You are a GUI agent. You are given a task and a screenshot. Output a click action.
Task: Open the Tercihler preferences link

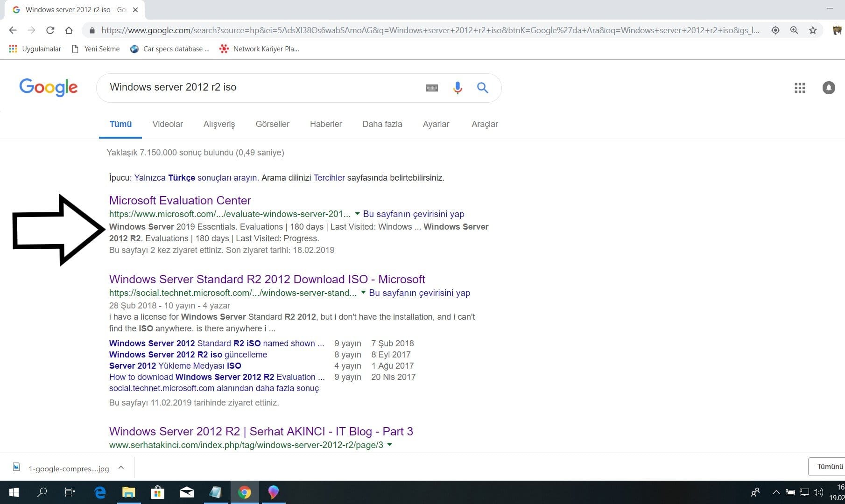[x=329, y=178]
